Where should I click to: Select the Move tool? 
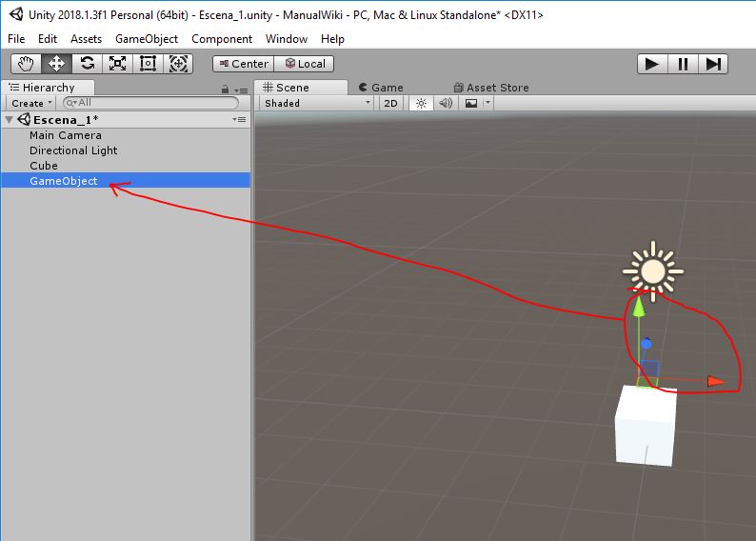(56, 64)
